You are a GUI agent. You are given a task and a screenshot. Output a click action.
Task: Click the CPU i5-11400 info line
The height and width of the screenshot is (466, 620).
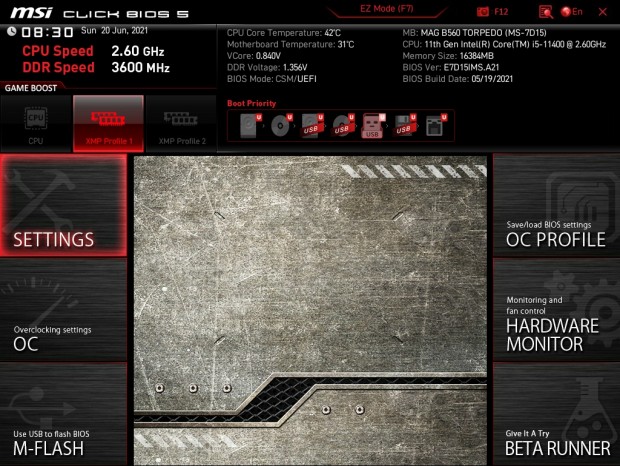point(504,44)
